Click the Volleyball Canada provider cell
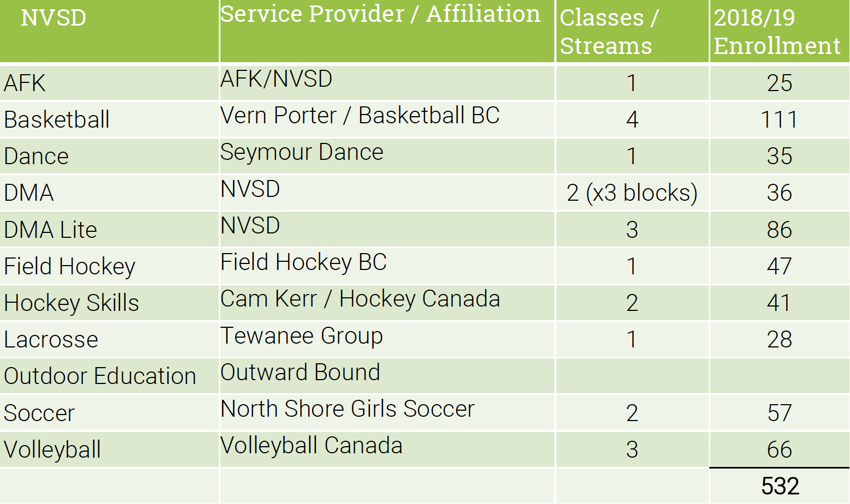This screenshot has width=850, height=504. pyautogui.click(x=312, y=446)
